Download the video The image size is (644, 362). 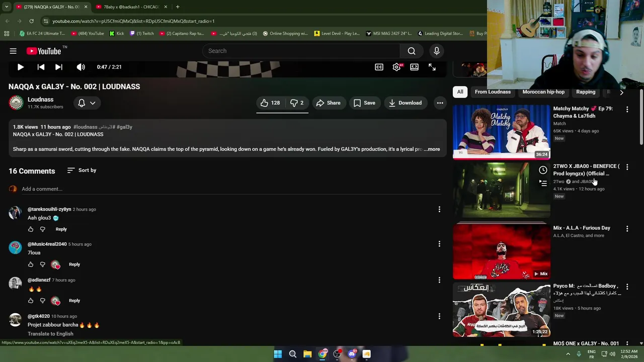click(x=405, y=103)
